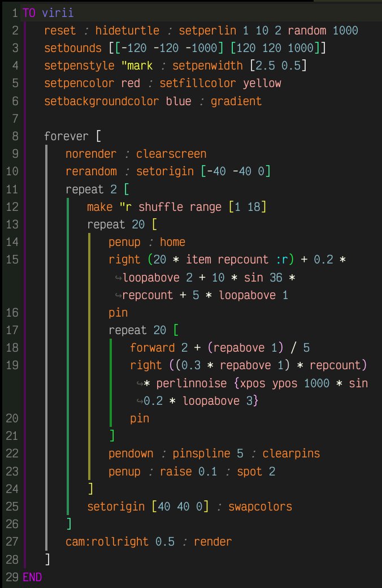Click 'setpenstyle' on line 4
Image resolution: width=382 pixels, height=588 pixels.
[x=79, y=66]
